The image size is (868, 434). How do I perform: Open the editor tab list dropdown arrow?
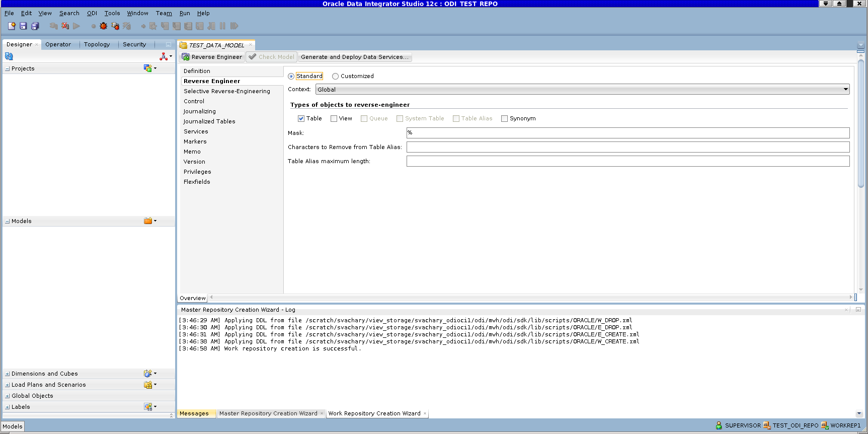tap(860, 45)
